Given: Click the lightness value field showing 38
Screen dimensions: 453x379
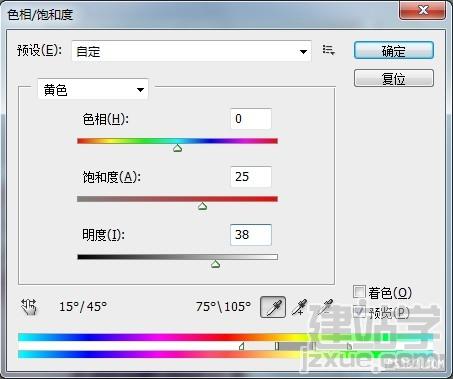Looking at the screenshot, I should point(251,235).
